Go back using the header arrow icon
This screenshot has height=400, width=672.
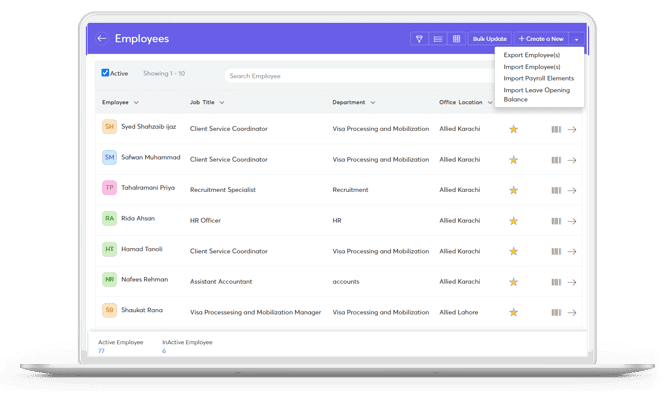tap(102, 39)
